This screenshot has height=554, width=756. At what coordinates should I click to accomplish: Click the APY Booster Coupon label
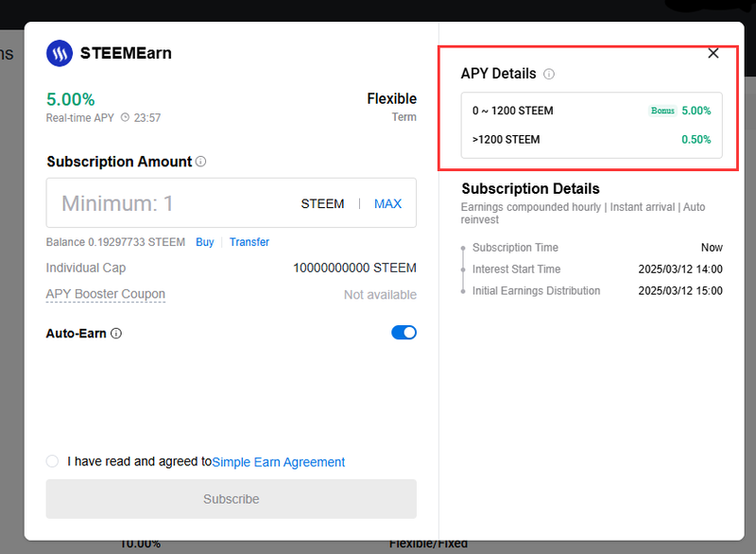[106, 294]
